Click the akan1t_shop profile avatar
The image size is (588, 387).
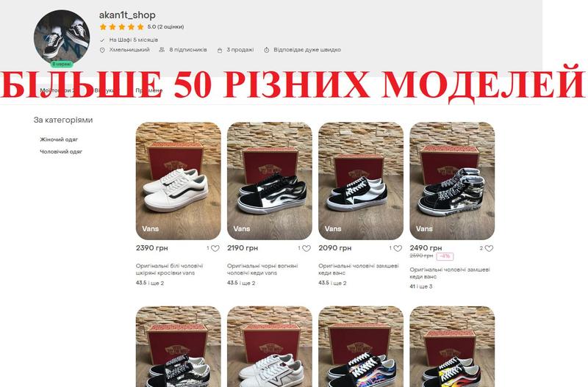(x=62, y=37)
